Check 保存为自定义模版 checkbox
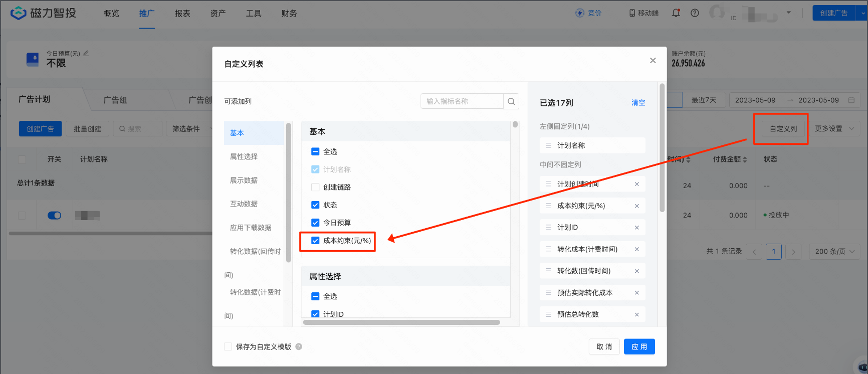The width and height of the screenshot is (868, 374). coord(228,346)
